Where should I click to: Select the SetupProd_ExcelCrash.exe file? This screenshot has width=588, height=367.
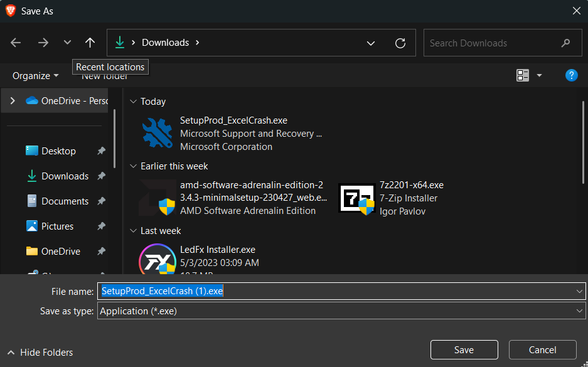pyautogui.click(x=233, y=120)
